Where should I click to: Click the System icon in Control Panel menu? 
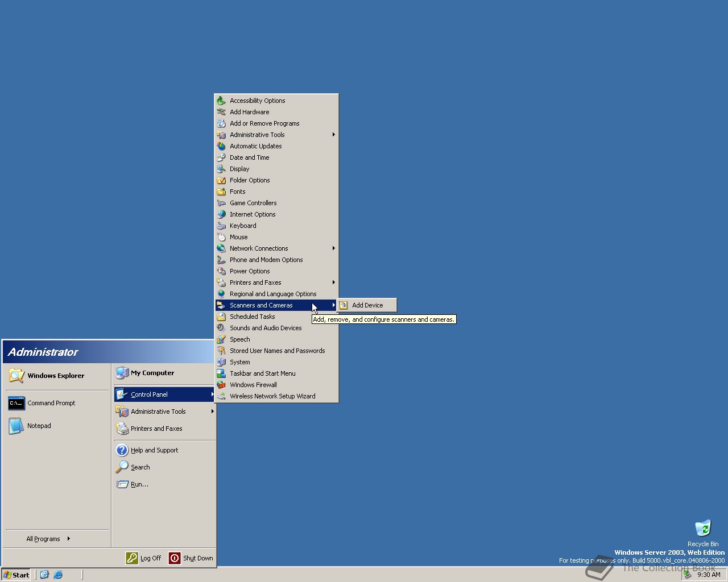pos(221,362)
